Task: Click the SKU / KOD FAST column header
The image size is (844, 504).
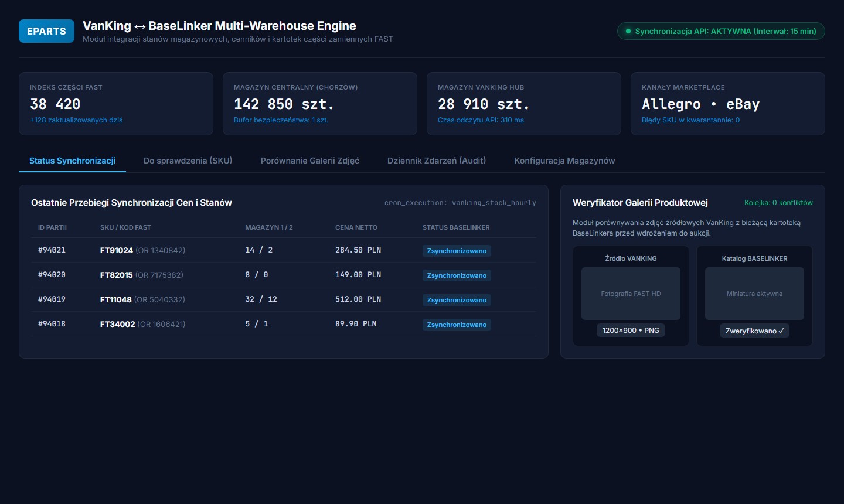Action: [x=125, y=227]
